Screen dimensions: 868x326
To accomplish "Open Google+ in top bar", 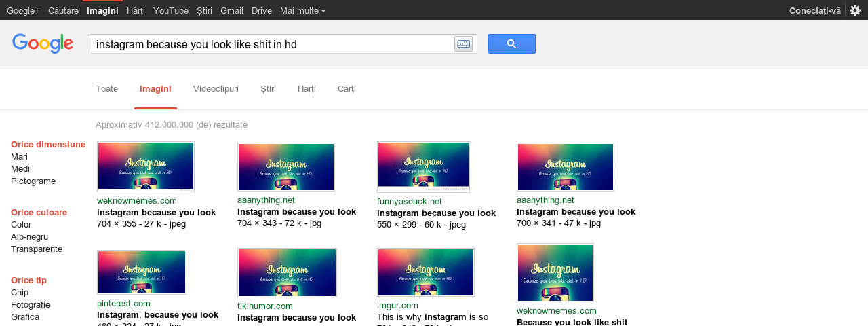I will point(23,10).
